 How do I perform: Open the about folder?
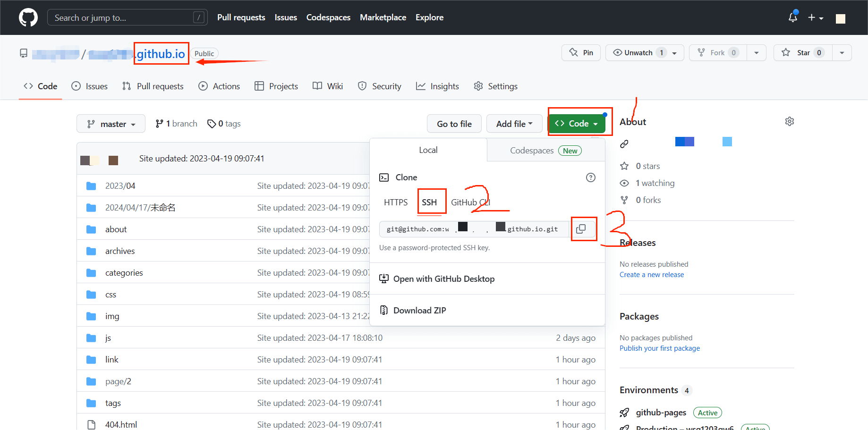(x=116, y=229)
